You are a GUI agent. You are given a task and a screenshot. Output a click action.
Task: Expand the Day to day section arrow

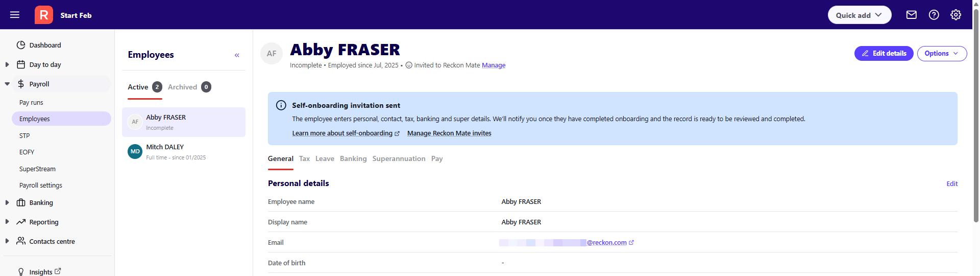[x=7, y=64]
